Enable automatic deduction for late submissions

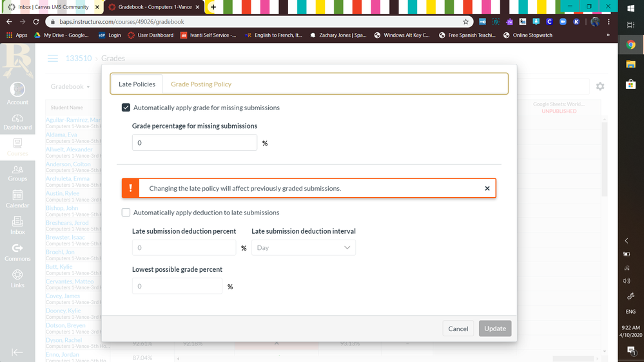tap(126, 213)
